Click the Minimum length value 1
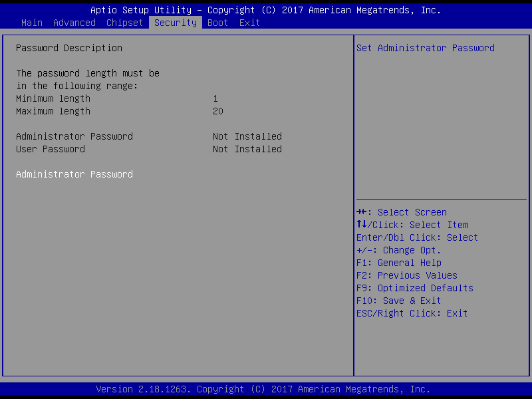 (215, 98)
